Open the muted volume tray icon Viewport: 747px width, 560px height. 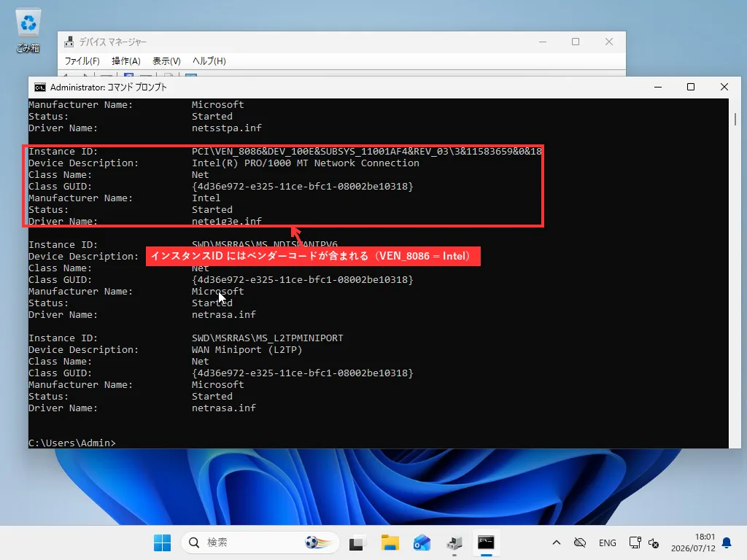point(654,542)
